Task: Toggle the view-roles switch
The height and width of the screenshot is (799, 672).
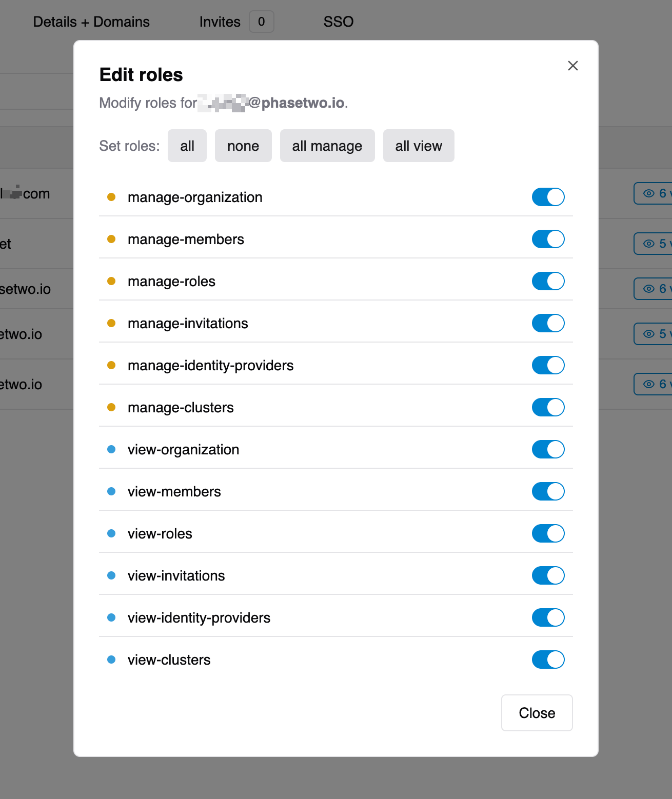Action: coord(548,533)
